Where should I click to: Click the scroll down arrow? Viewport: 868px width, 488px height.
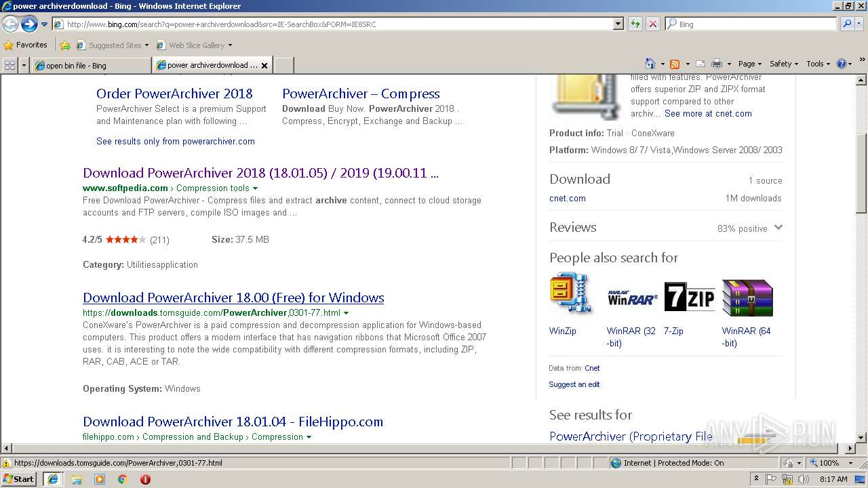point(861,437)
